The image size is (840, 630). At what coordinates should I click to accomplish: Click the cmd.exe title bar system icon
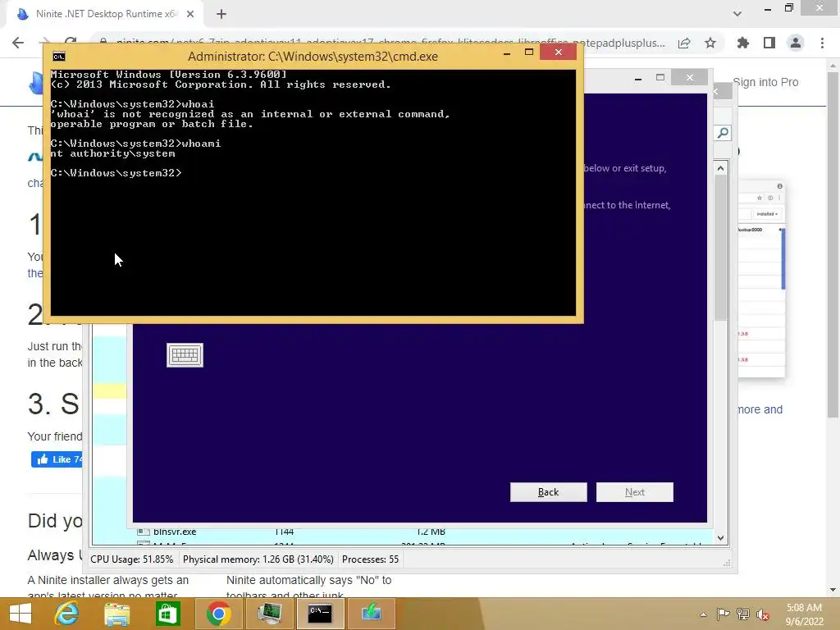[x=59, y=57]
